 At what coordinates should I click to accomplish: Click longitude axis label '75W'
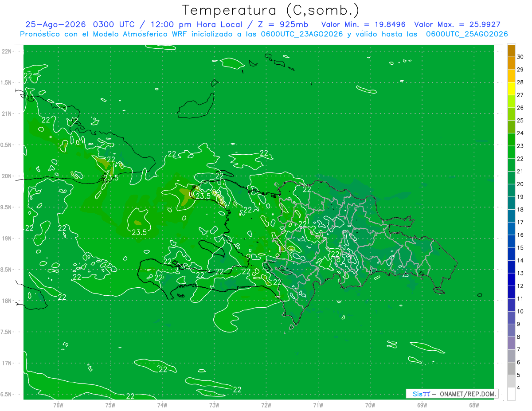click(x=110, y=405)
